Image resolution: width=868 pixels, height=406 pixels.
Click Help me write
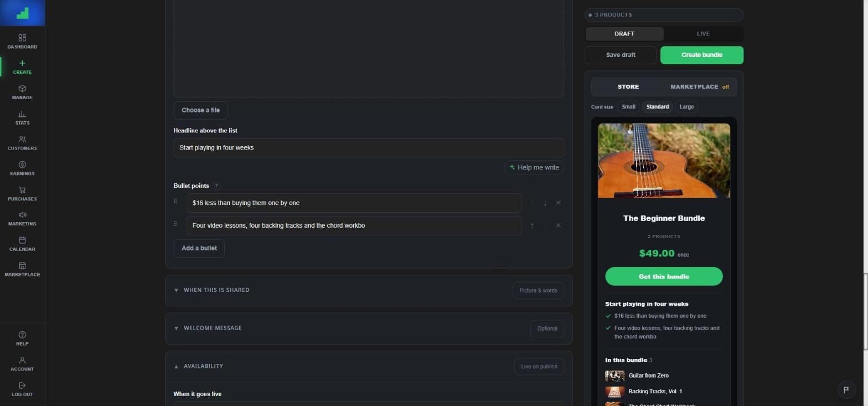(x=534, y=167)
